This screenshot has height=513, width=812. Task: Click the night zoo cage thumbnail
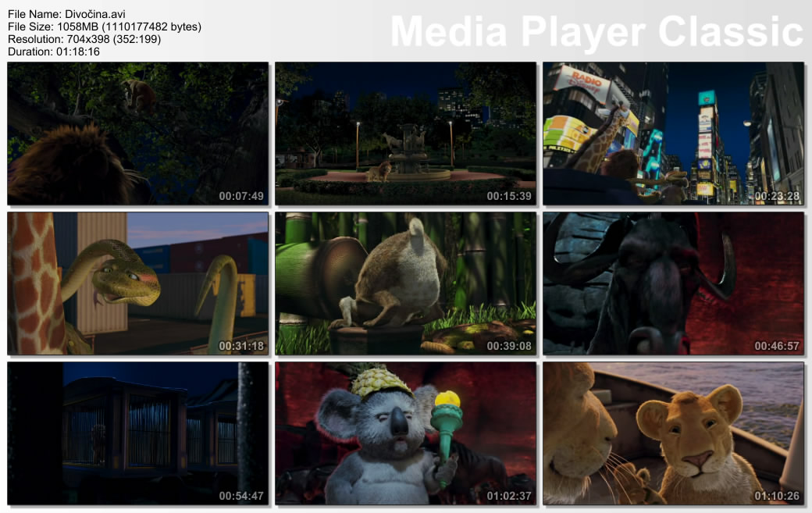[137, 433]
